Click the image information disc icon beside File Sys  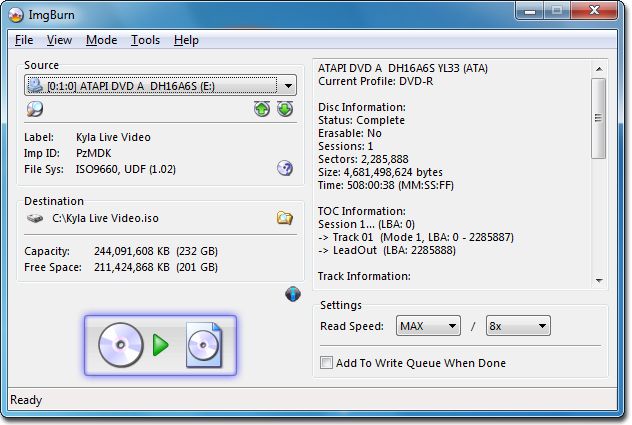[285, 169]
